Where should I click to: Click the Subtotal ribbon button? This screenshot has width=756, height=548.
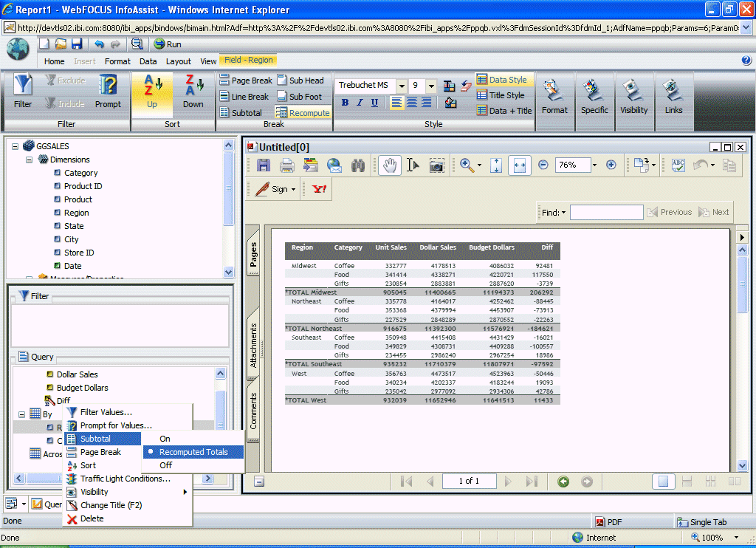point(241,113)
